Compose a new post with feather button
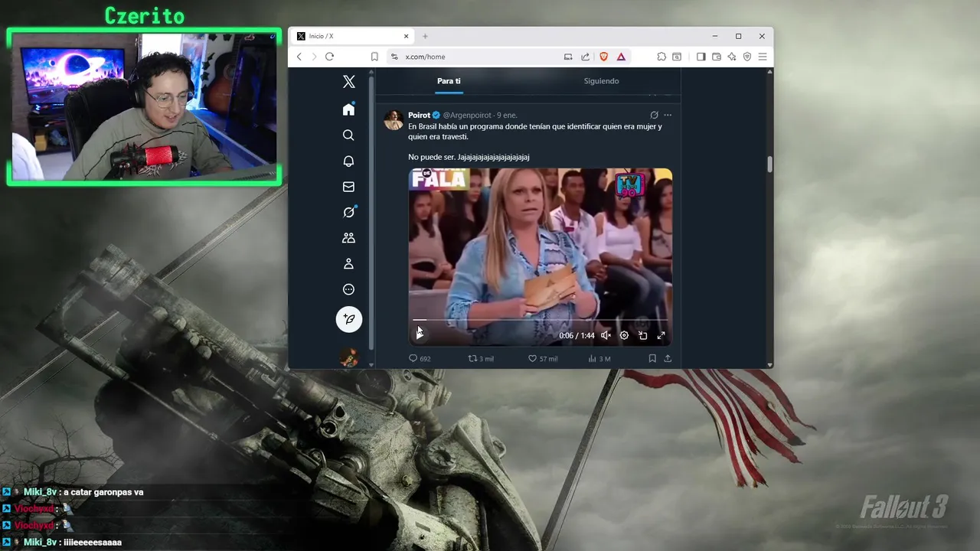Screen dimensions: 980x551 click(348, 319)
